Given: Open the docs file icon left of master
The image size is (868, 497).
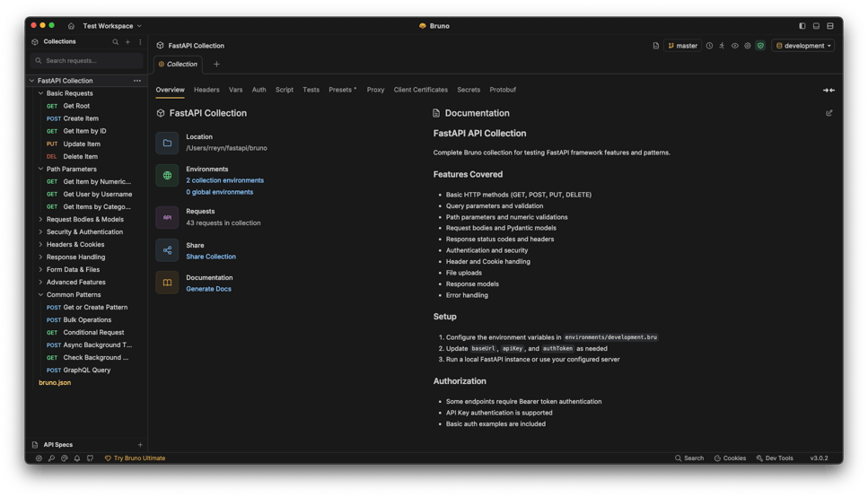Looking at the screenshot, I should 656,46.
